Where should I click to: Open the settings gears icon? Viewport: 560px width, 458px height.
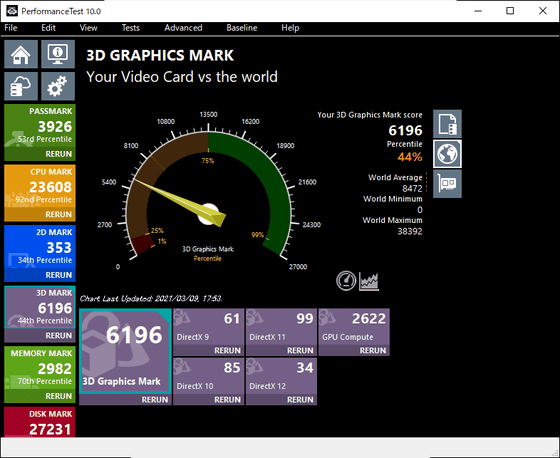(58, 86)
